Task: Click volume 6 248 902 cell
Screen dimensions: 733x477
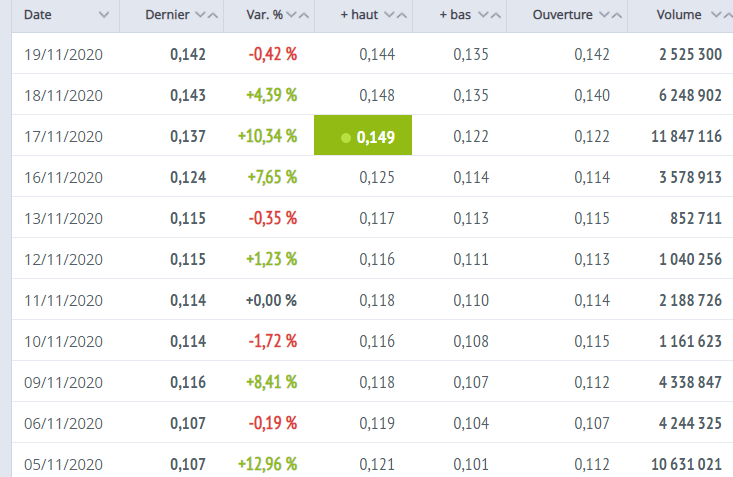Action: (690, 96)
